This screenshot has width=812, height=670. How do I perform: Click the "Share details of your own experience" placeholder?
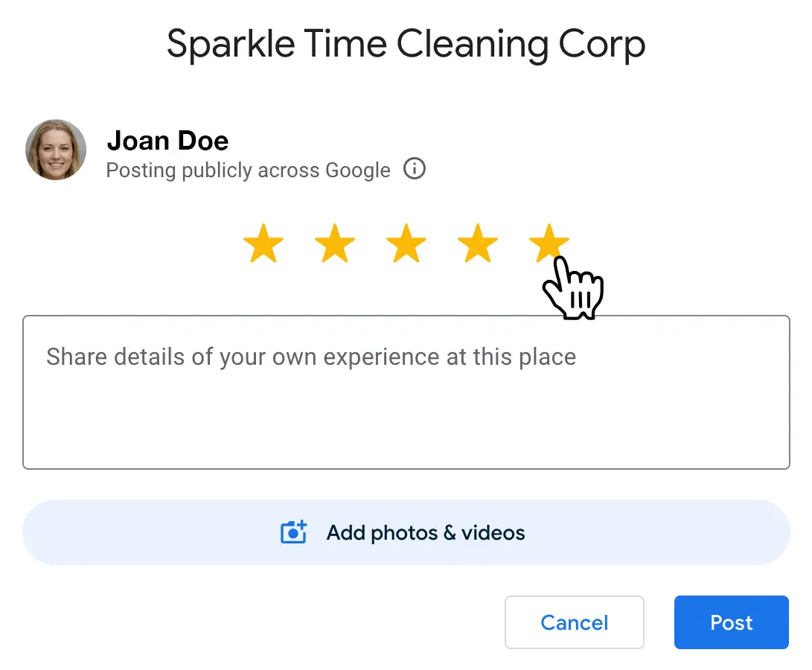[310, 357]
